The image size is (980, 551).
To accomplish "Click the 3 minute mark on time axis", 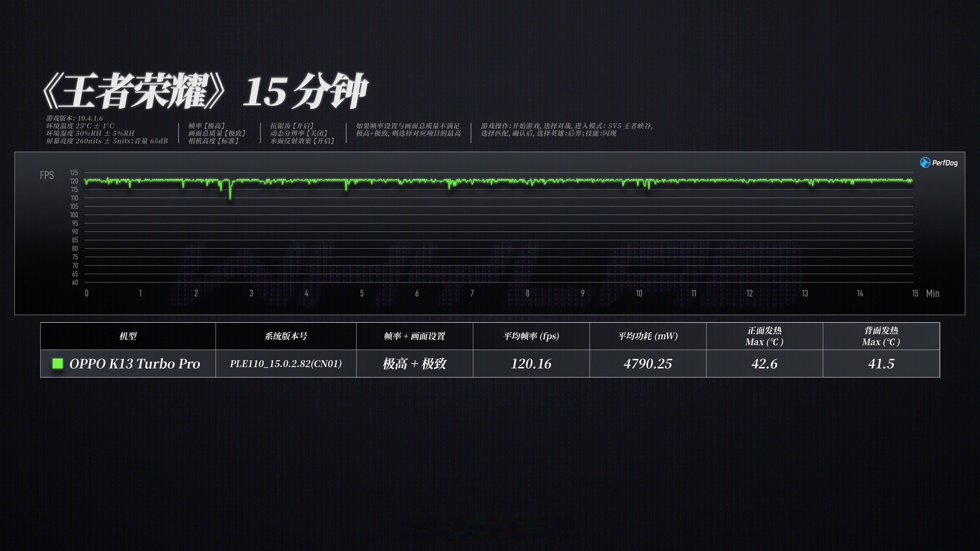I will tap(251, 293).
